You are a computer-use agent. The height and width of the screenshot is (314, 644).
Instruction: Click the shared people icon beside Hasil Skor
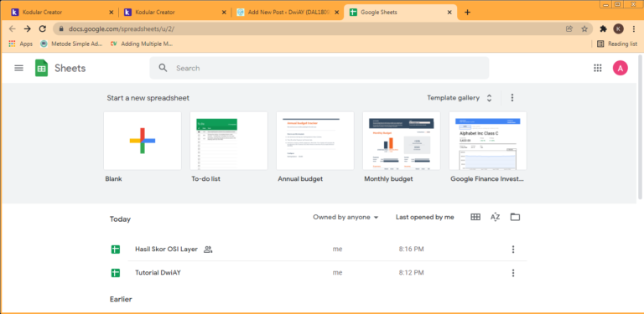(208, 250)
